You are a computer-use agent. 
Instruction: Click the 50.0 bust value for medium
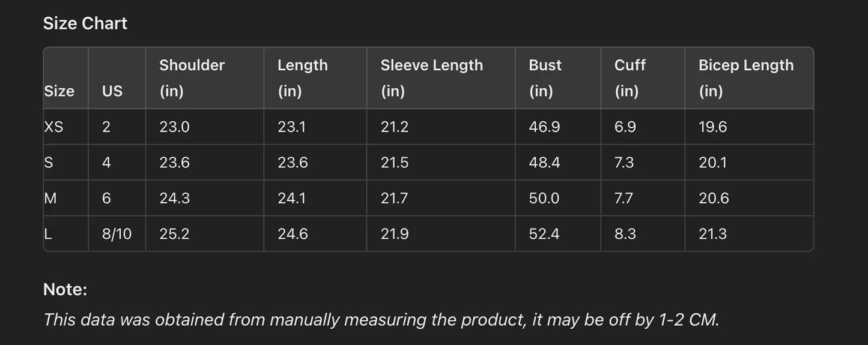(x=544, y=199)
